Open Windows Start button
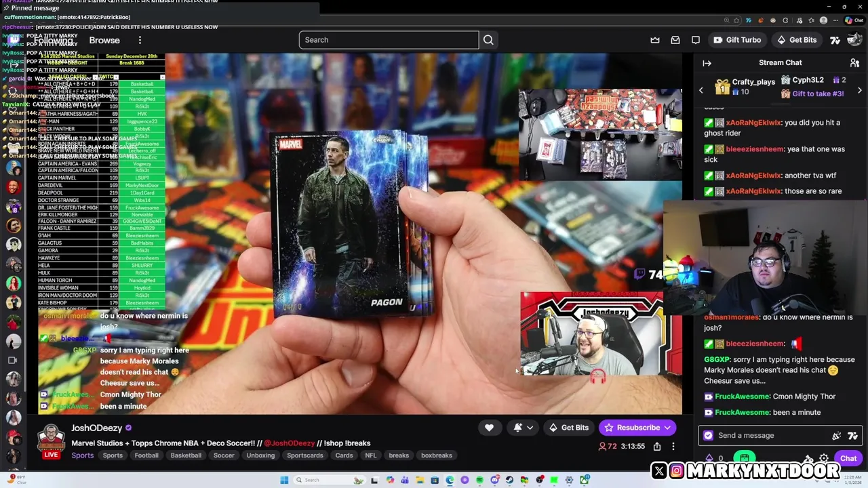The image size is (868, 488). [284, 480]
